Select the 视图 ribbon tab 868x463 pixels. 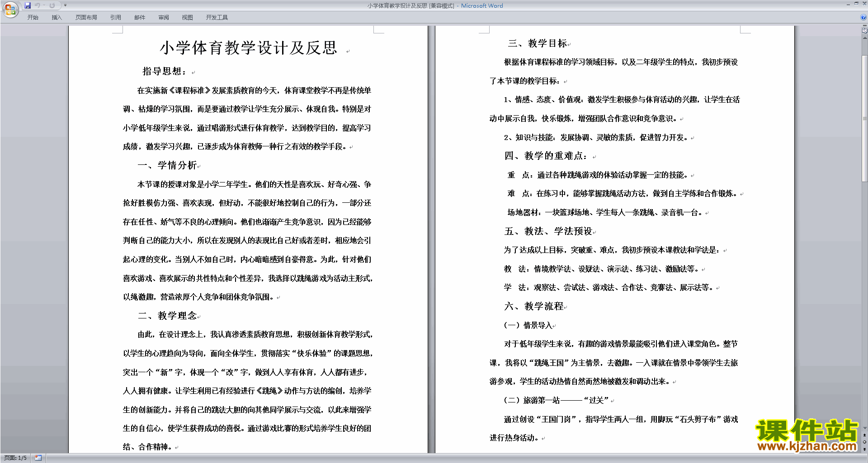pyautogui.click(x=188, y=17)
